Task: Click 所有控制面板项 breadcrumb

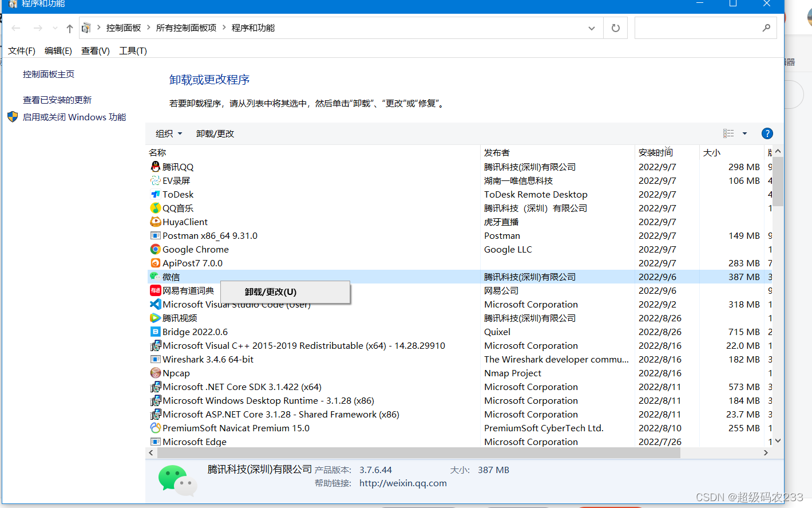Action: coord(186,27)
